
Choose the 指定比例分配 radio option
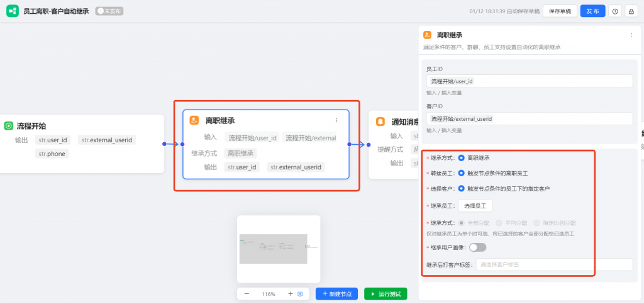point(537,223)
